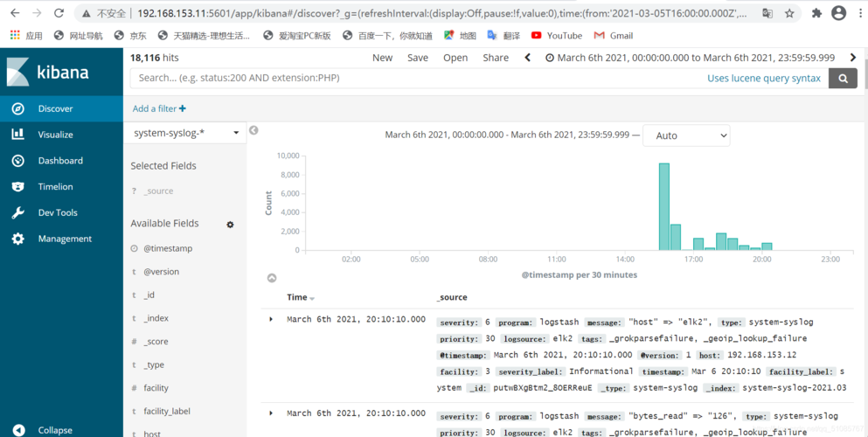Collapse the histogram chart with up arrow
The height and width of the screenshot is (437, 868).
point(272,278)
